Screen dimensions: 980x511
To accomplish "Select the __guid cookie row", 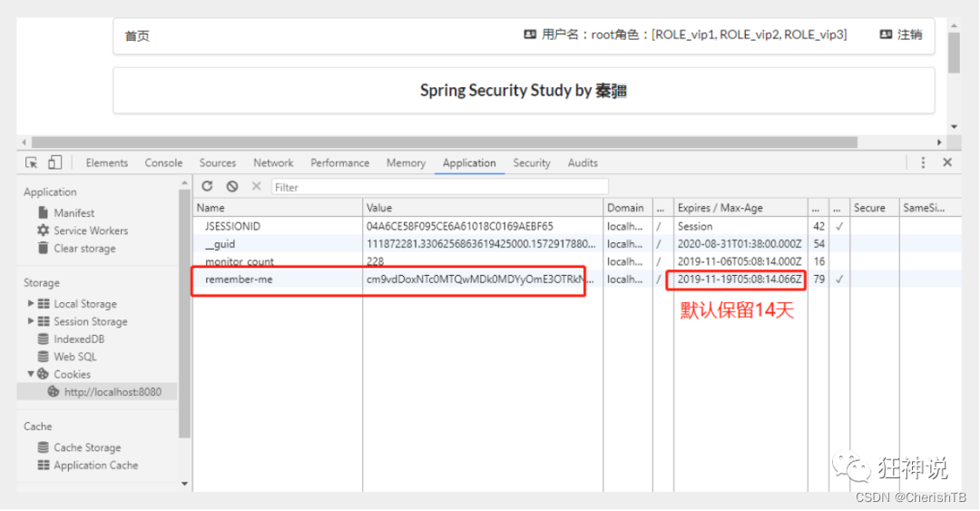I will pos(577,244).
